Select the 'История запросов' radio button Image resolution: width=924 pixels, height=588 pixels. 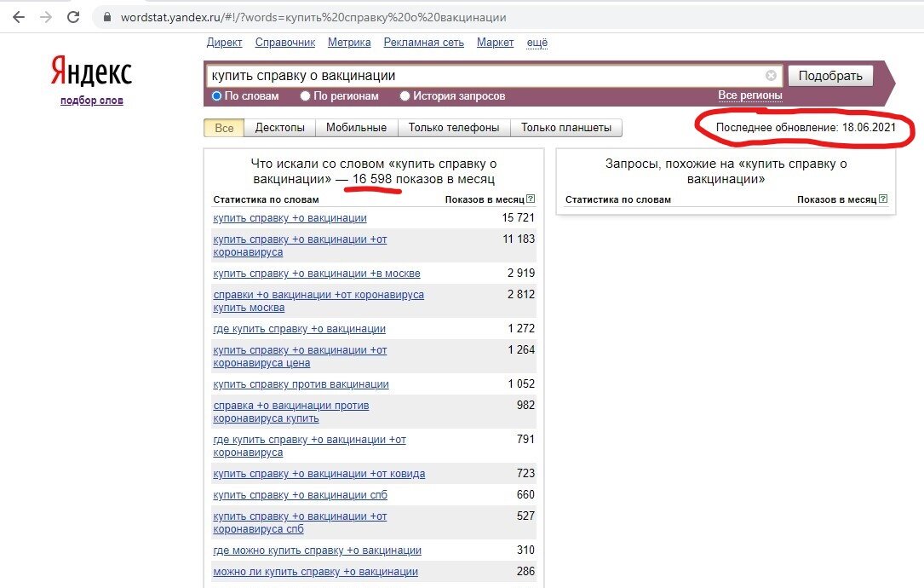pos(405,95)
